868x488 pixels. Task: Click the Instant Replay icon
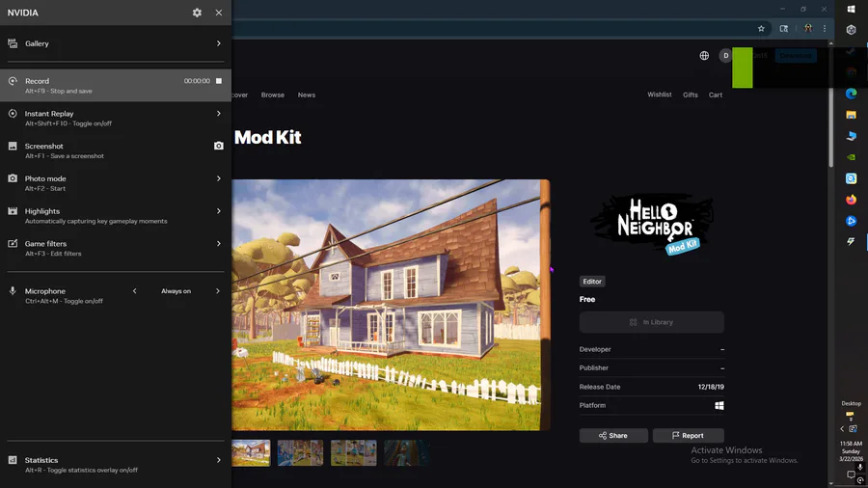pyautogui.click(x=13, y=114)
